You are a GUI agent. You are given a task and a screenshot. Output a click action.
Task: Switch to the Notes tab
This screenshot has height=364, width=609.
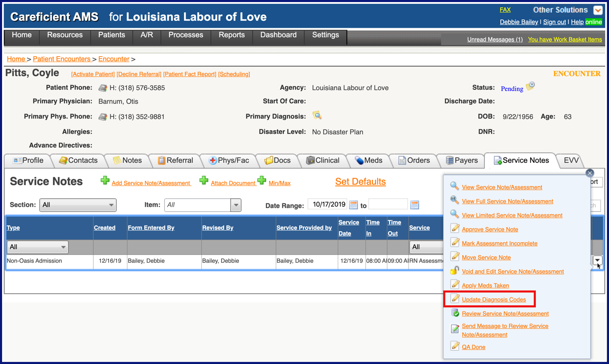point(128,160)
